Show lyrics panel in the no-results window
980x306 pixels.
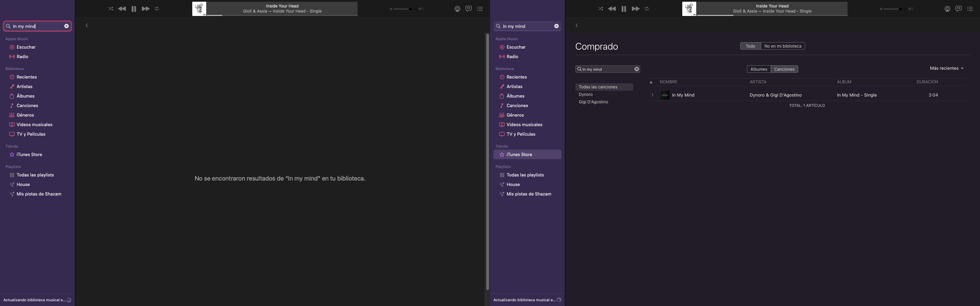(x=468, y=9)
